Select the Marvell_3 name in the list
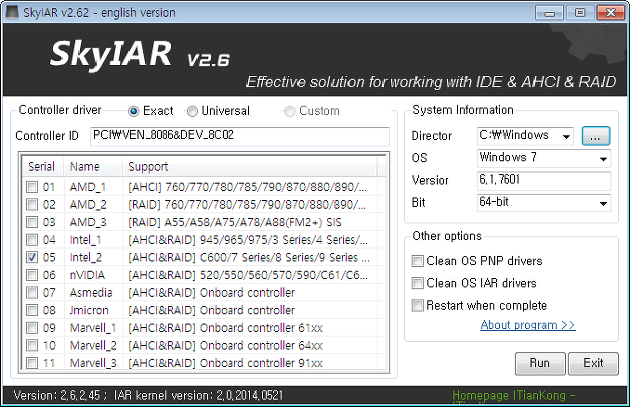Viewport: 630px width, 407px height. [x=93, y=363]
